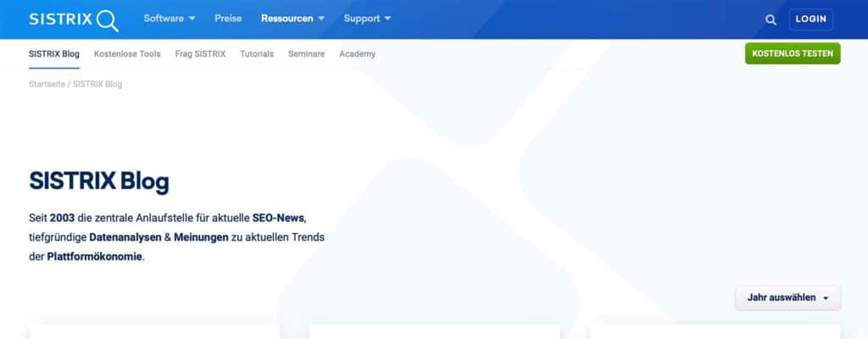Viewport: 868px width, 339px height.
Task: Expand the Ressourcen dropdown menu
Action: (292, 19)
